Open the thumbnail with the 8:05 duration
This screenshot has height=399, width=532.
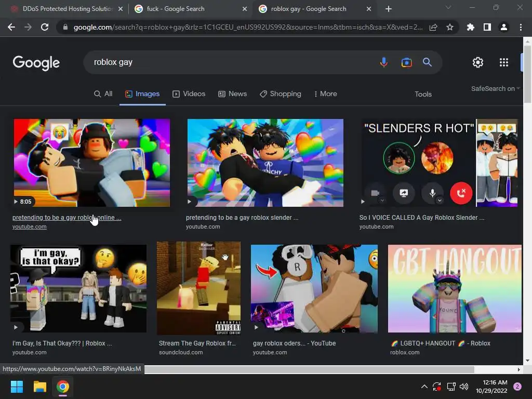(x=92, y=163)
